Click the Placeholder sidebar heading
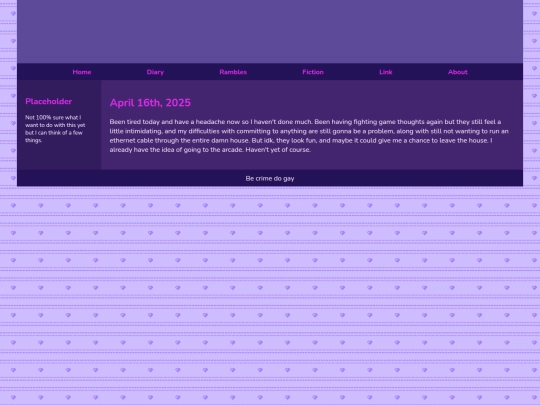Screen dimensions: 540x405 pyautogui.click(x=49, y=101)
